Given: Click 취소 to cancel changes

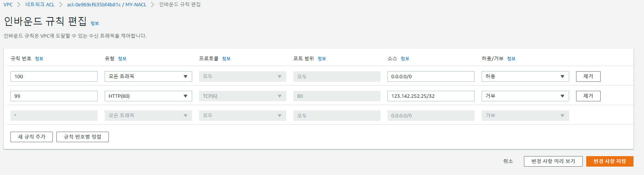Looking at the screenshot, I should (508, 161).
